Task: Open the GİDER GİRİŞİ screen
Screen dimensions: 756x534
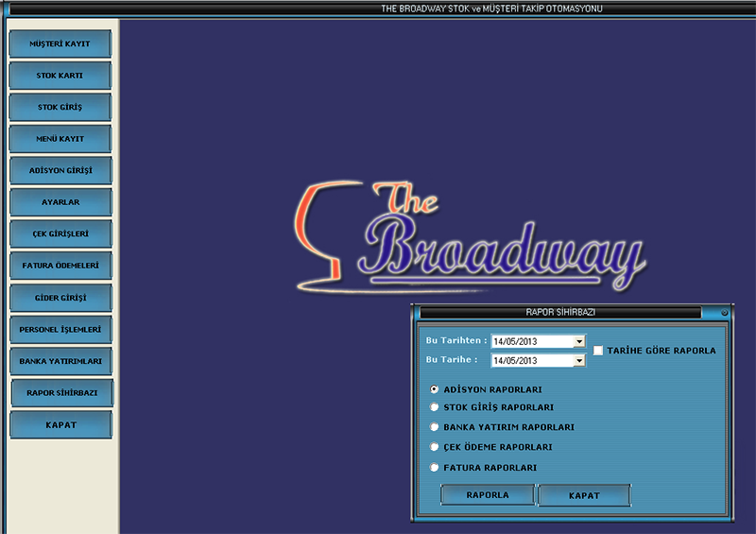Action: pyautogui.click(x=60, y=298)
